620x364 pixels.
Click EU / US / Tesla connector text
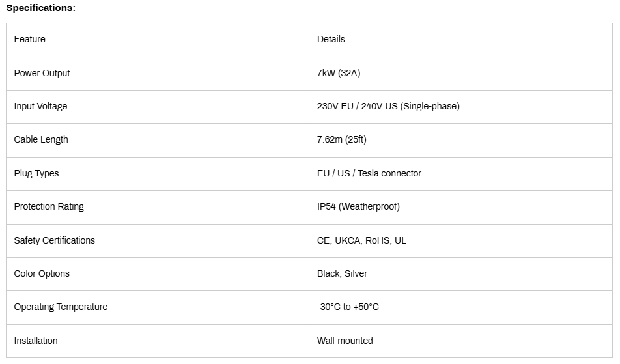click(x=369, y=173)
